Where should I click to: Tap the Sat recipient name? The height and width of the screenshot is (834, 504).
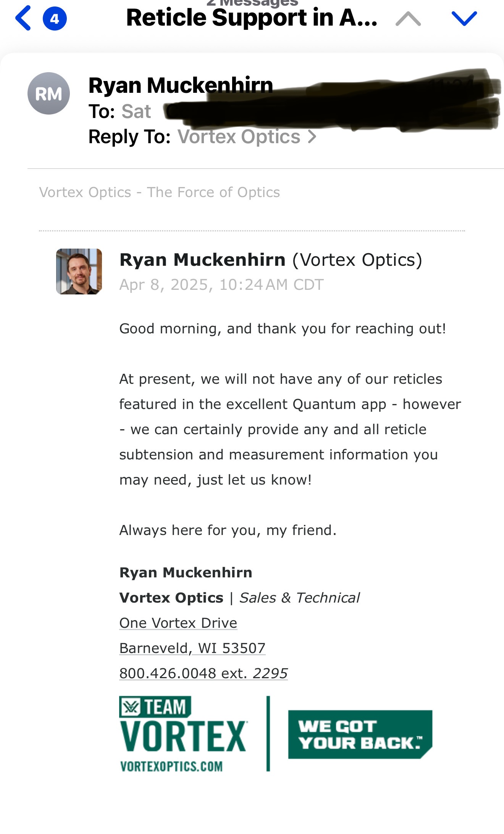tap(136, 112)
